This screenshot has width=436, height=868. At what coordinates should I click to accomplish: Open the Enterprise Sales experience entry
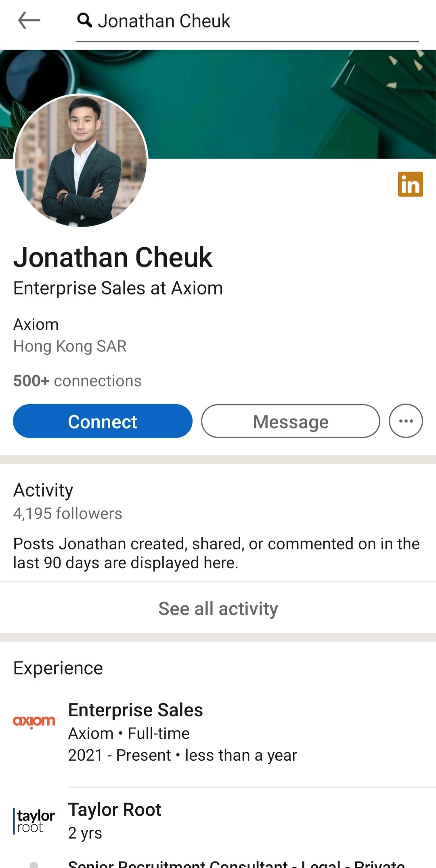[218, 732]
